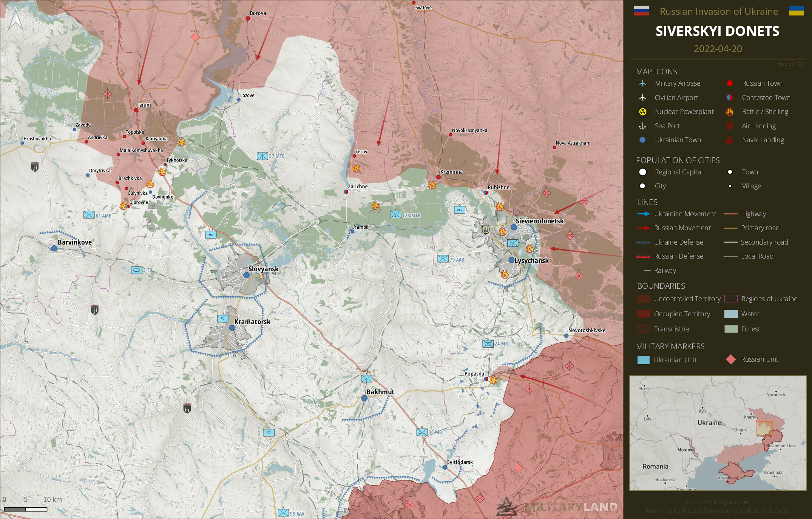Click the Kramatorsk city marker
Viewport: 812px width, 519px height.
[232, 328]
